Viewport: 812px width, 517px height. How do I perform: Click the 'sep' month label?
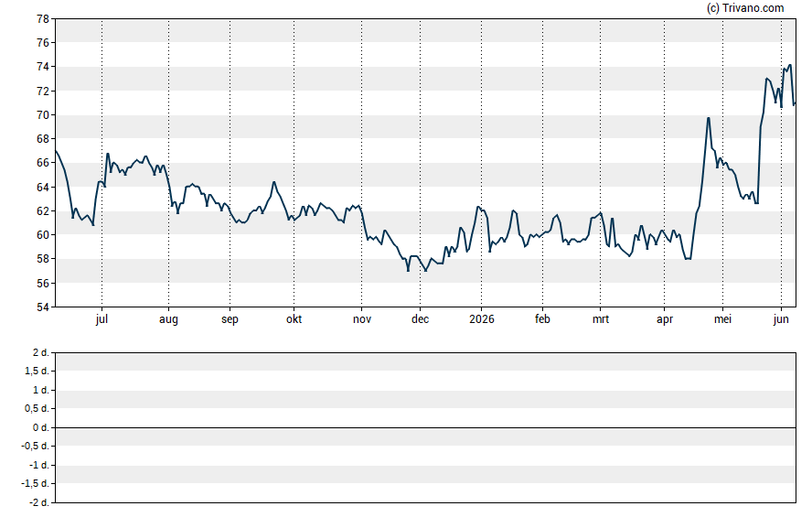point(230,319)
